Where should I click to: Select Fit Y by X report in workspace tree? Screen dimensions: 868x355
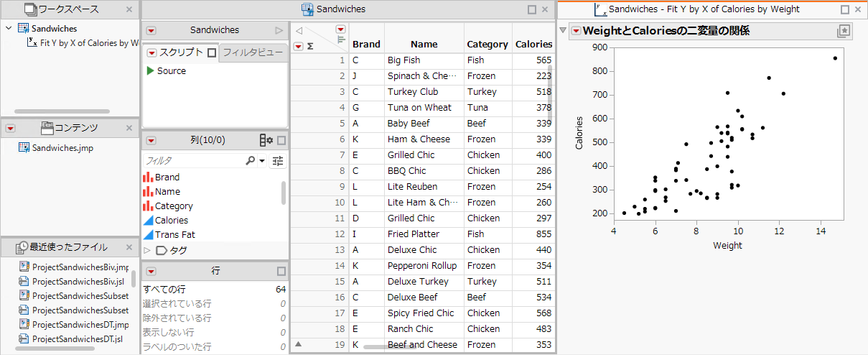coord(83,42)
